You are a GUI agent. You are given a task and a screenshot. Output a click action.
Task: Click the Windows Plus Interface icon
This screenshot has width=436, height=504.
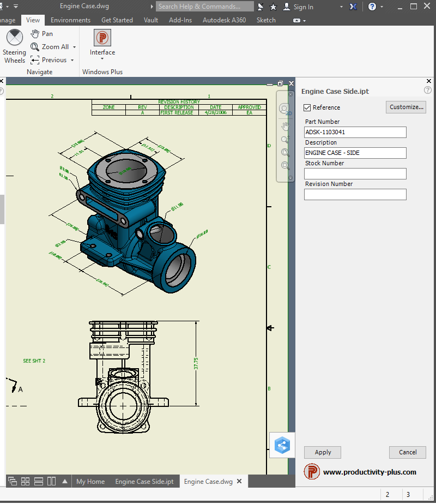(x=102, y=38)
